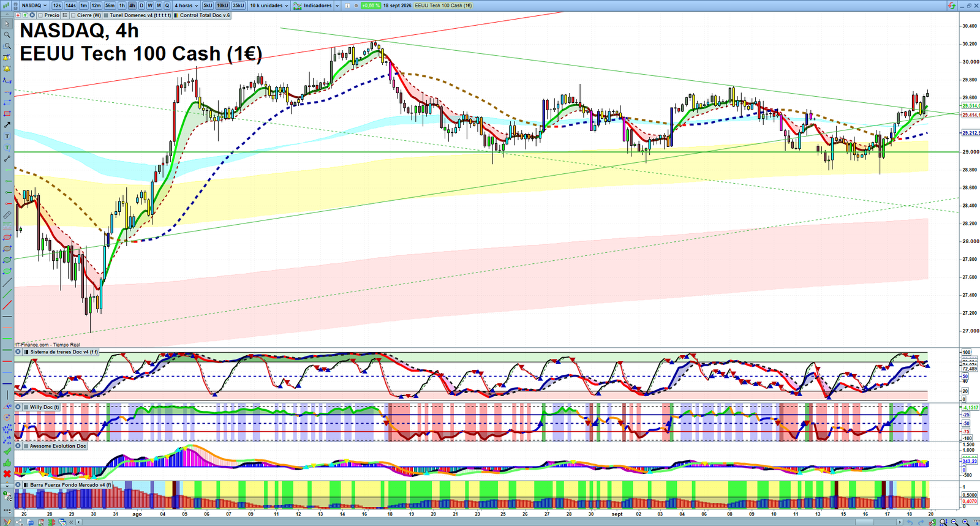980x526 pixels.
Task: Open Sistema de trenes Doc v4 label
Action: point(64,352)
